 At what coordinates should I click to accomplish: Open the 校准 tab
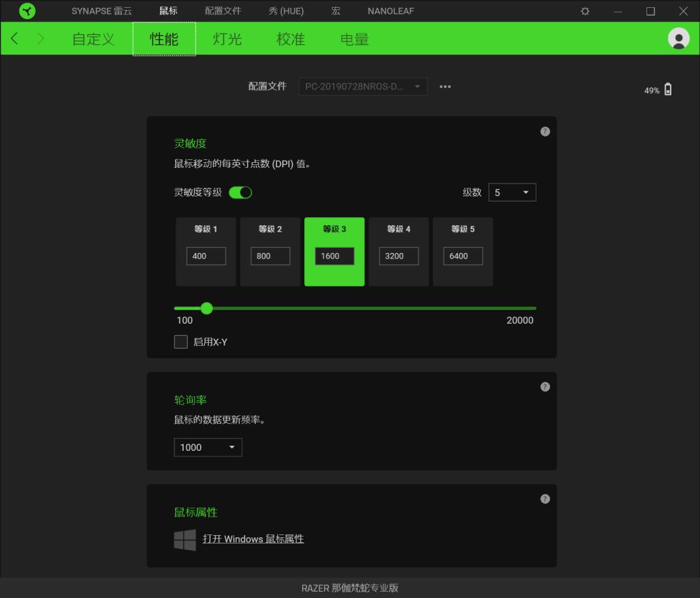[x=291, y=39]
